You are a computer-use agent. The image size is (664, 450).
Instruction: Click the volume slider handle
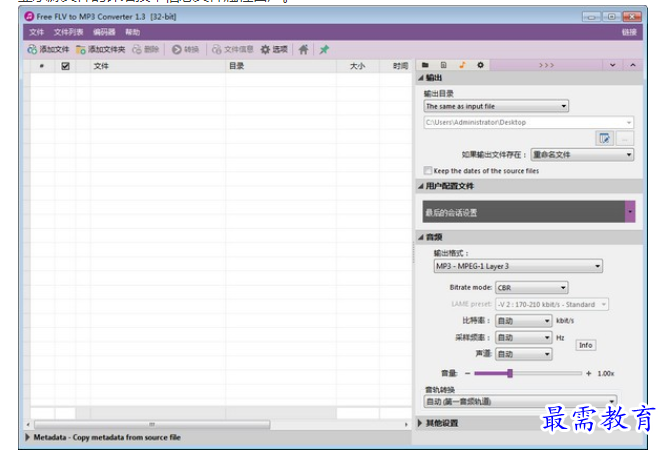510,373
